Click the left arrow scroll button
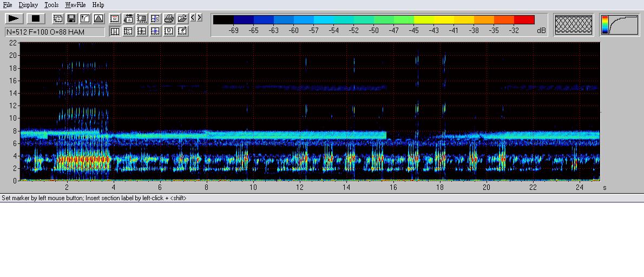Screen dimensions: 644x277 pyautogui.click(x=193, y=18)
